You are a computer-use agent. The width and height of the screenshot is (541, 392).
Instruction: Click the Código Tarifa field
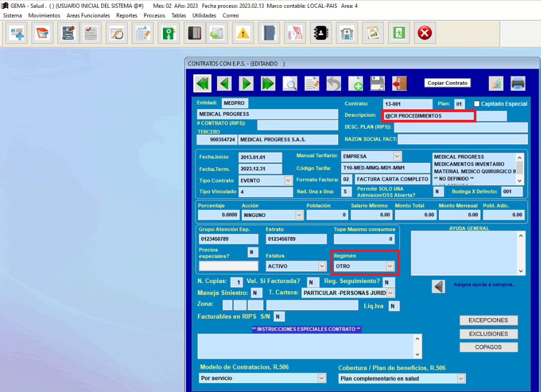(x=385, y=168)
